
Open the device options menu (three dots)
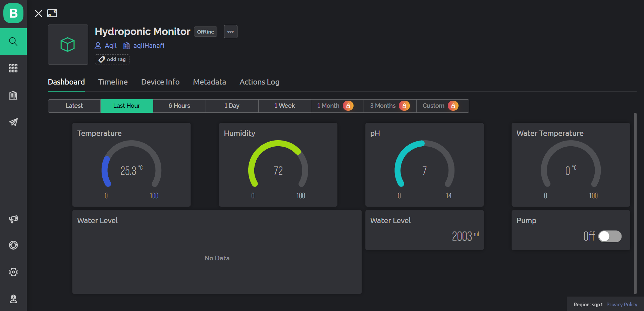click(230, 32)
